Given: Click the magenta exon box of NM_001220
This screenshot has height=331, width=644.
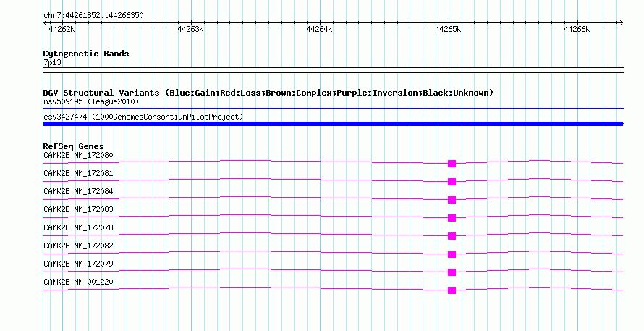Looking at the screenshot, I should [452, 290].
